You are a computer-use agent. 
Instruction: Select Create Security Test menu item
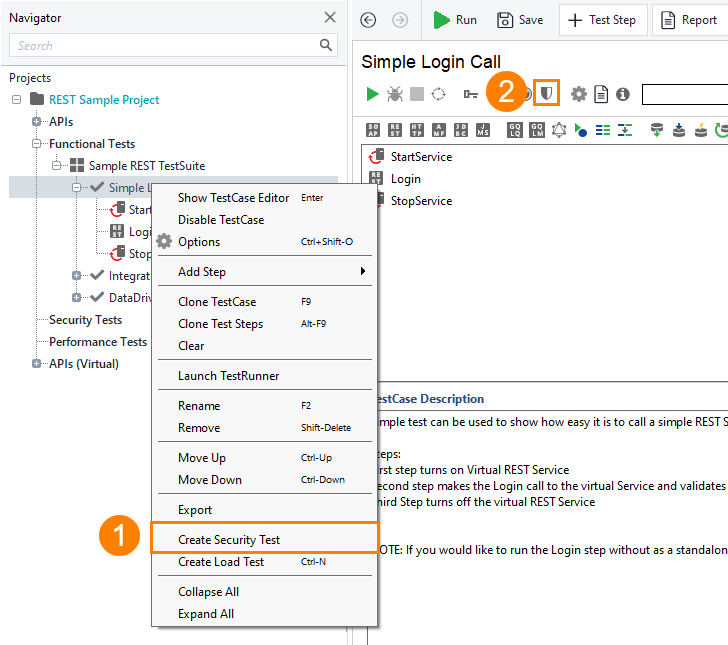point(265,539)
